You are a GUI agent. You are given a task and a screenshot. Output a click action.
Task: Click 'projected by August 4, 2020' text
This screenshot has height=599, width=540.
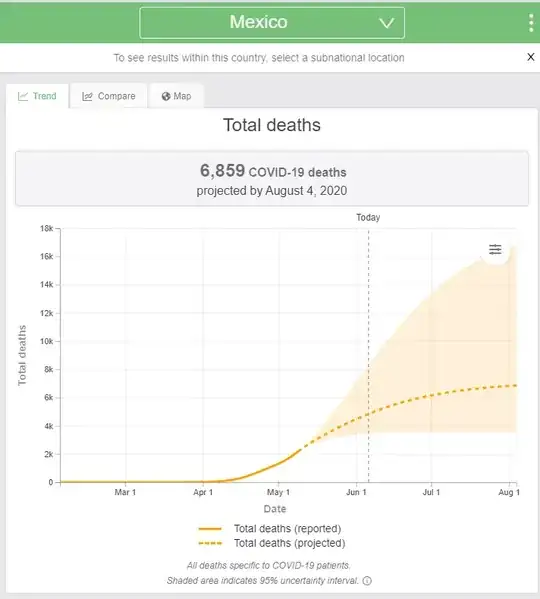tap(272, 191)
